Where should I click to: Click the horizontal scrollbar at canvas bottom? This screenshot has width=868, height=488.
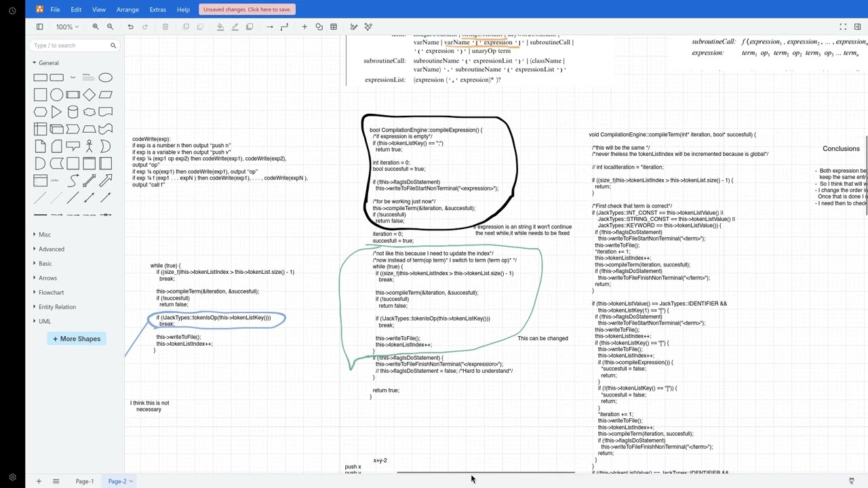pyautogui.click(x=486, y=472)
